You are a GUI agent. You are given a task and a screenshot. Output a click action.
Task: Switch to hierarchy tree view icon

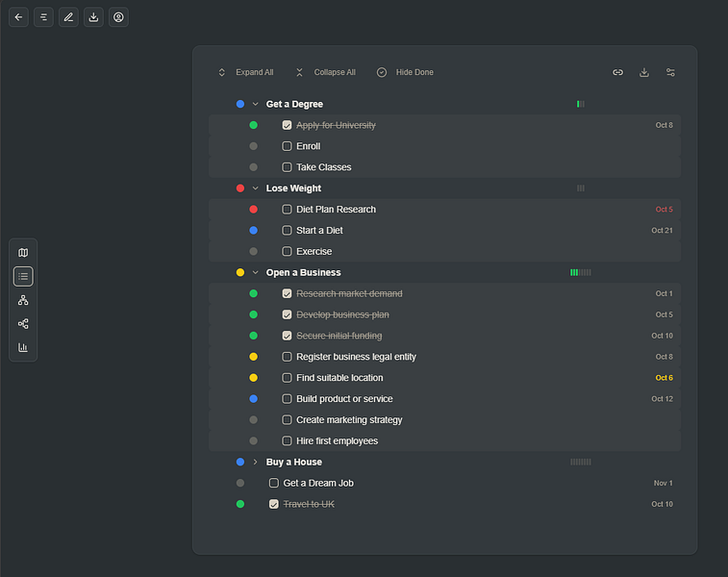pyautogui.click(x=23, y=300)
